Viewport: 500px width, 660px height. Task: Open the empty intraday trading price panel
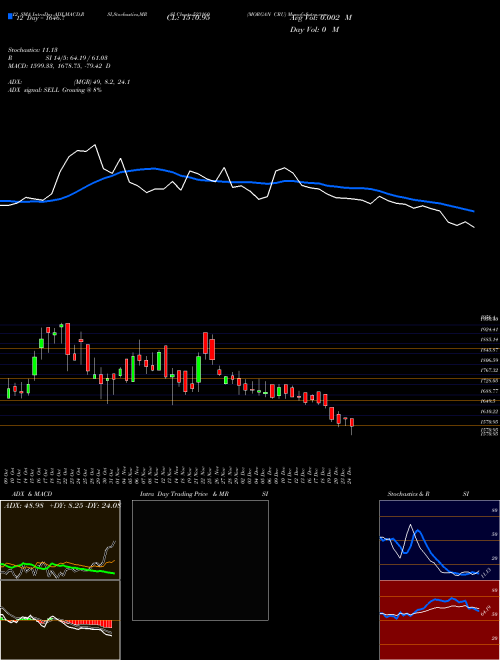200,560
